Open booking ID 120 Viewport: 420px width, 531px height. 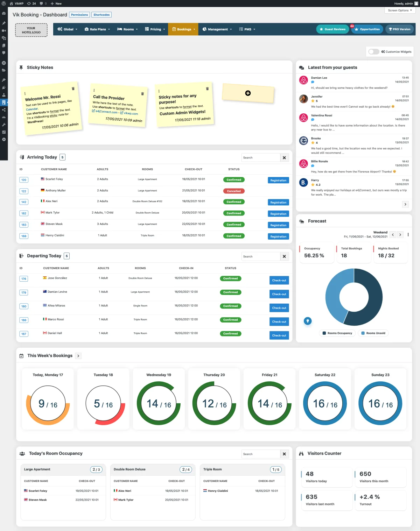click(x=24, y=180)
